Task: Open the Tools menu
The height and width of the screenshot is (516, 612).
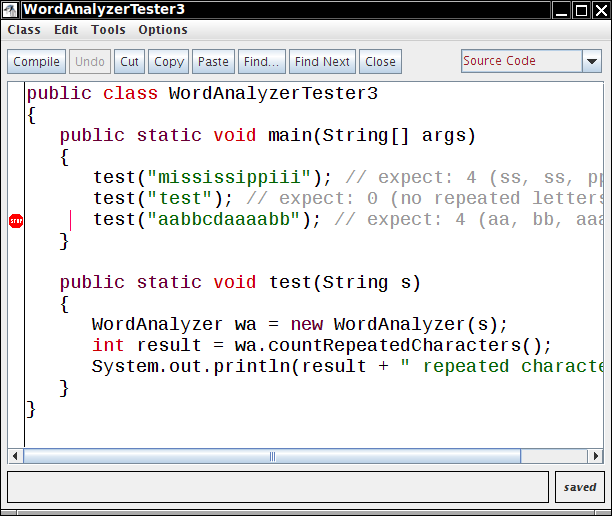Action: [x=108, y=30]
